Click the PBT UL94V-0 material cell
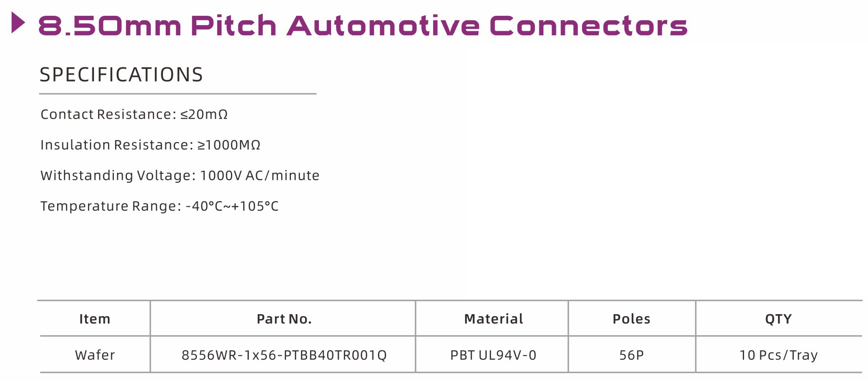Viewport: 868px width, 381px height. click(493, 355)
